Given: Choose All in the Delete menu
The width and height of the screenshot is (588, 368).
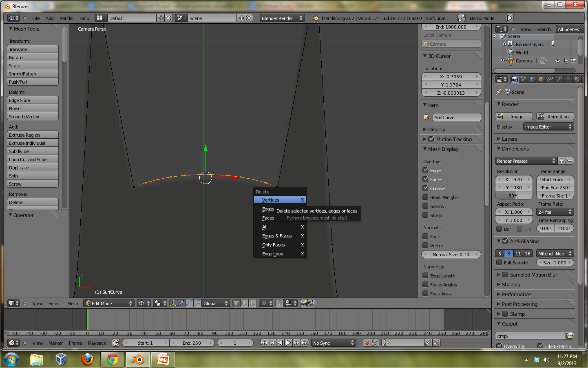Looking at the screenshot, I should 280,227.
